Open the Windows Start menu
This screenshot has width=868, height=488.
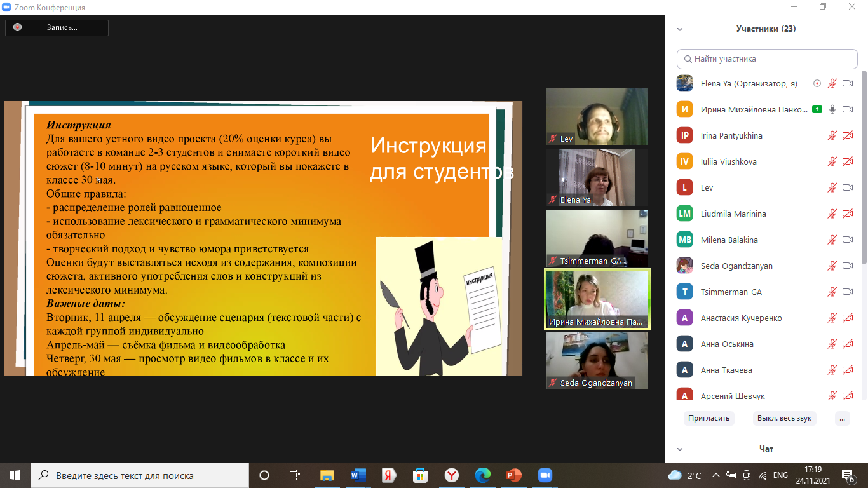point(15,475)
